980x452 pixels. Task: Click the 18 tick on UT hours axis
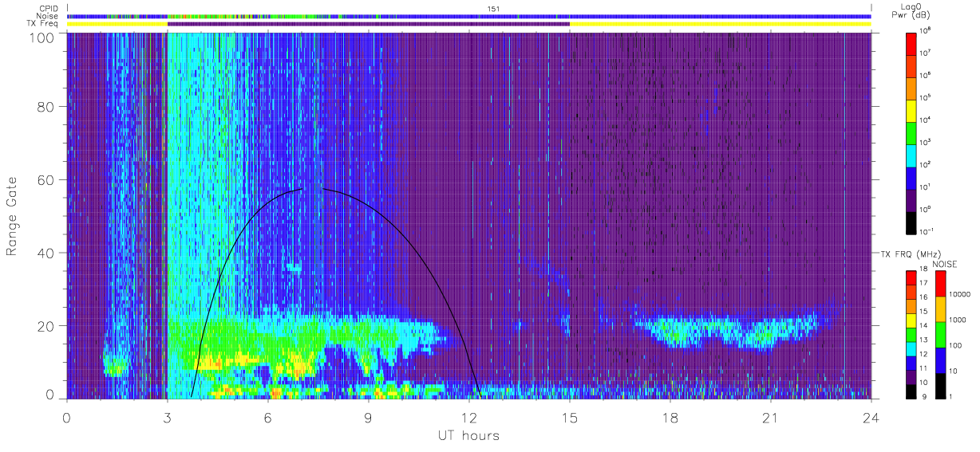[x=670, y=419]
